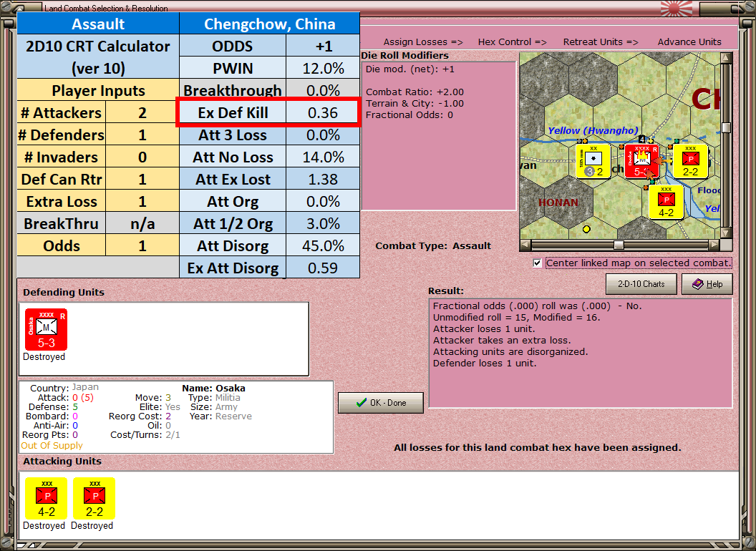Open the Assign Losses step
Screen dimensions: 756x551
coord(423,42)
